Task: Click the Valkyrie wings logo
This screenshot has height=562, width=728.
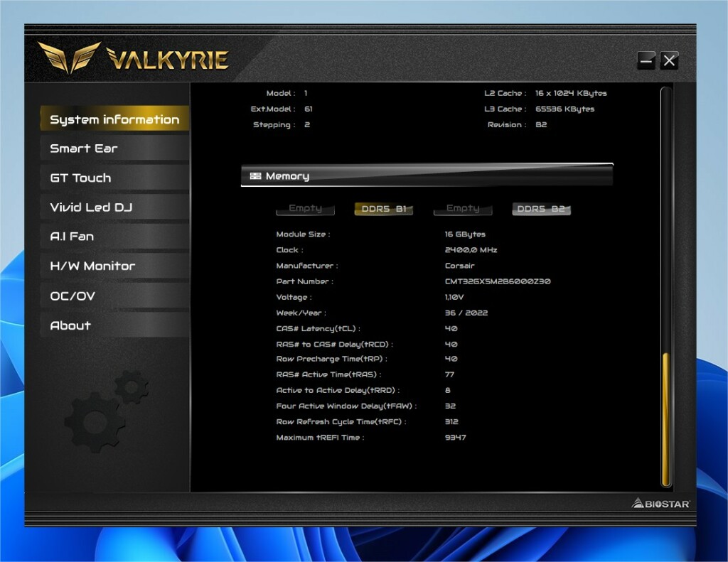Action: click(x=69, y=57)
